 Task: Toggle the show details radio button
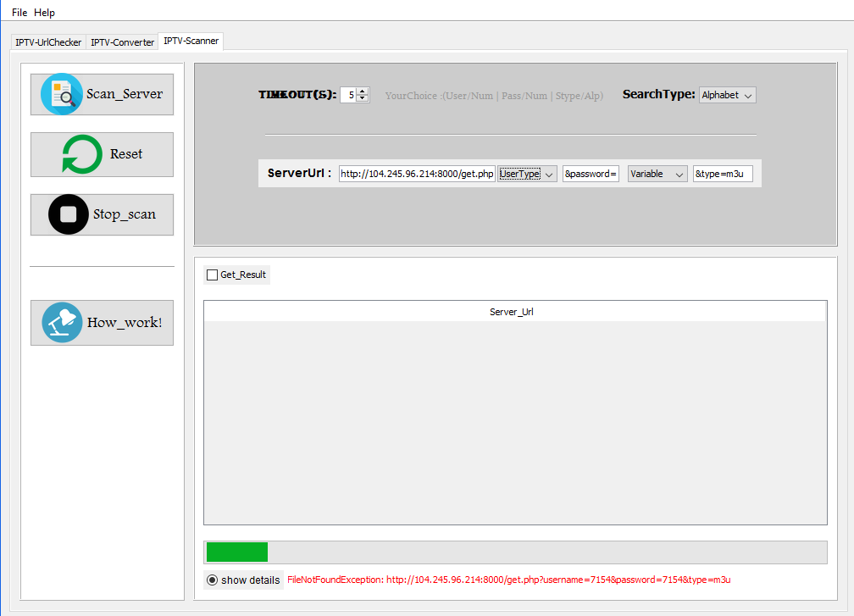(x=212, y=580)
